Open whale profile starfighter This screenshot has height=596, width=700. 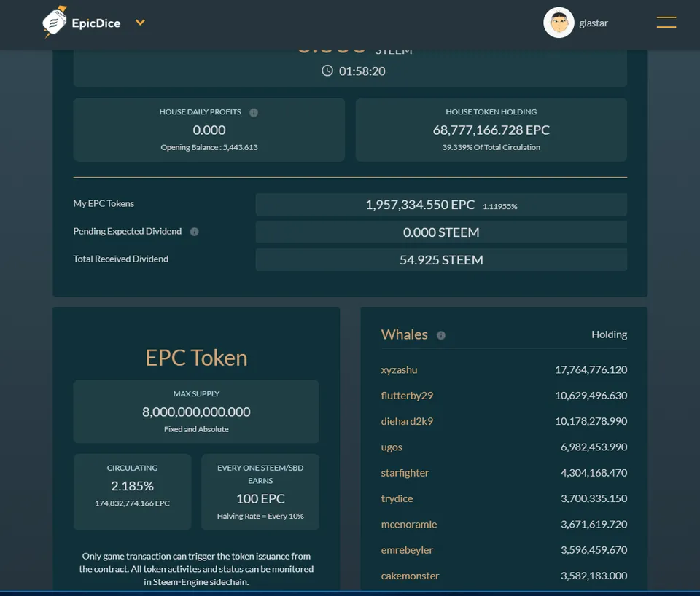(x=405, y=473)
